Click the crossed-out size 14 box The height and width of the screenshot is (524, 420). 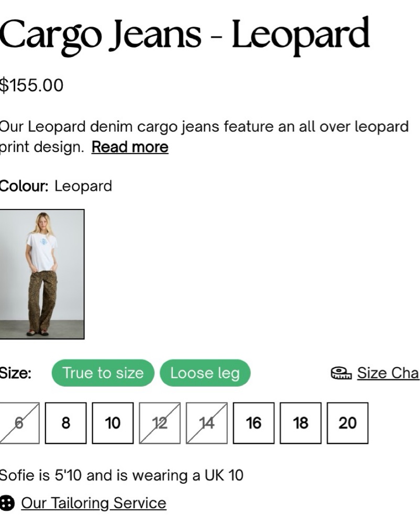click(207, 423)
